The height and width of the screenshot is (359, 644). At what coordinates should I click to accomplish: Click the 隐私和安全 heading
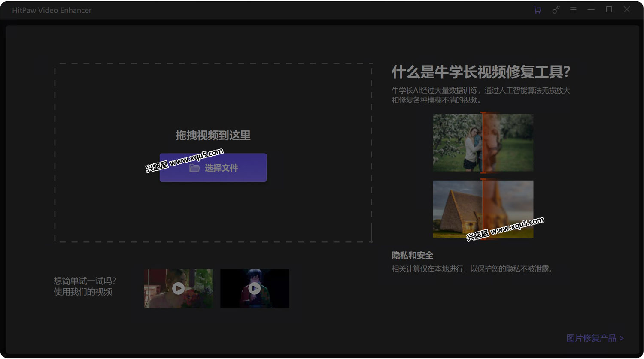413,256
